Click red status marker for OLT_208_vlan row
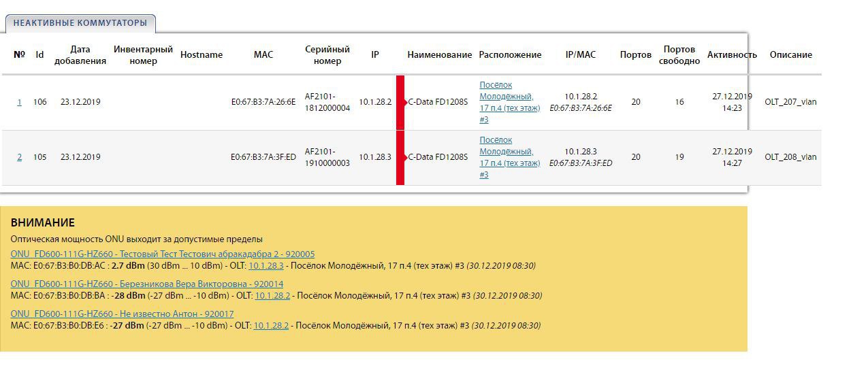The width and height of the screenshot is (868, 368). tap(400, 157)
